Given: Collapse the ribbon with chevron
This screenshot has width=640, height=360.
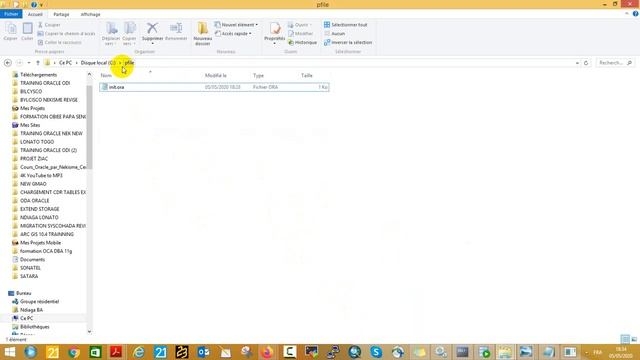Looking at the screenshot, I should [627, 14].
